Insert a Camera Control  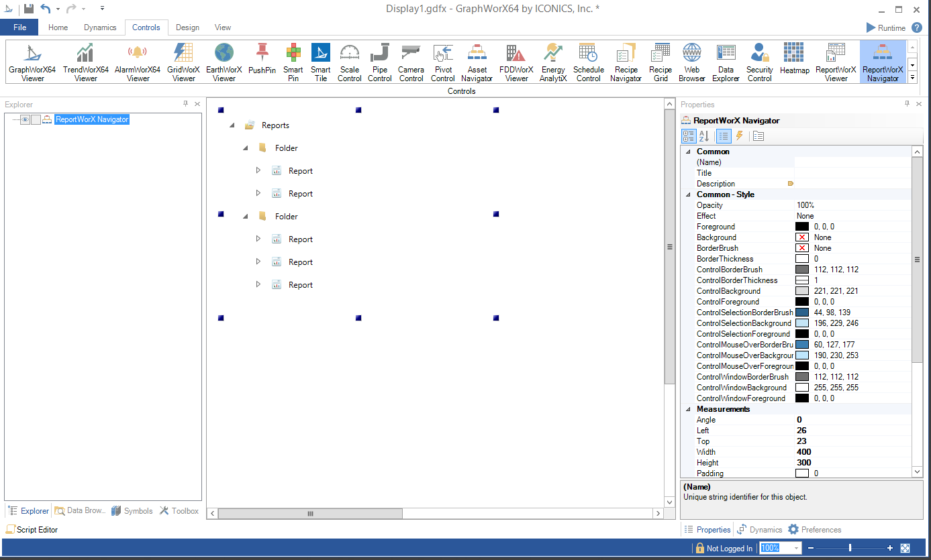tap(411, 62)
